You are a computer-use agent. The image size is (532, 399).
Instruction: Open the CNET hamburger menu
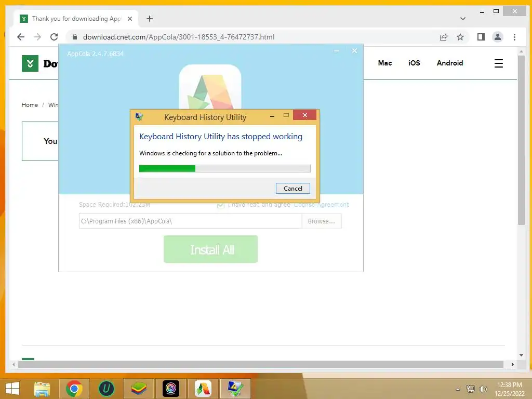tap(498, 63)
